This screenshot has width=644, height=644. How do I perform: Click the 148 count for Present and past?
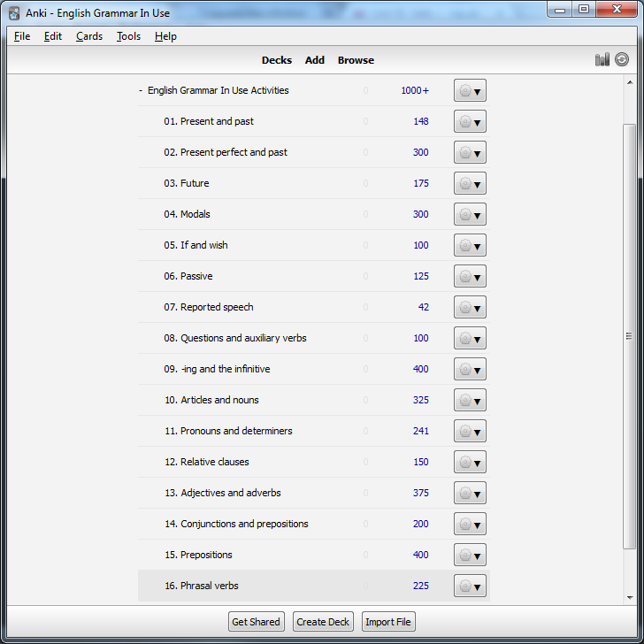click(421, 121)
